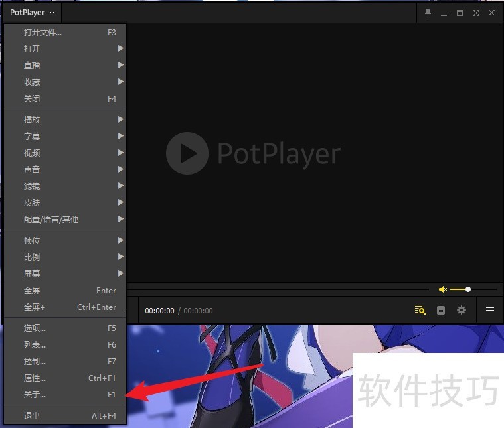
Task: Expand the 皮肤 submenu
Action: coord(65,203)
